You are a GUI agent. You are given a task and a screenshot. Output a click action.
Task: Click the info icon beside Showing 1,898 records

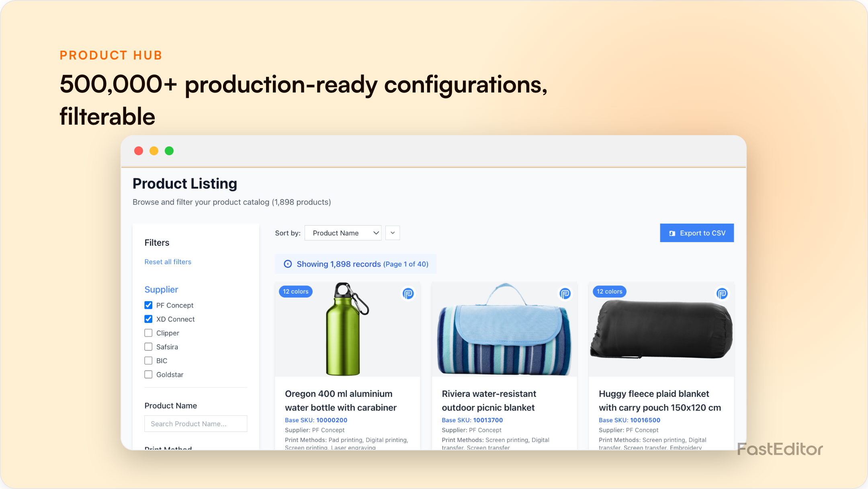[x=288, y=264]
